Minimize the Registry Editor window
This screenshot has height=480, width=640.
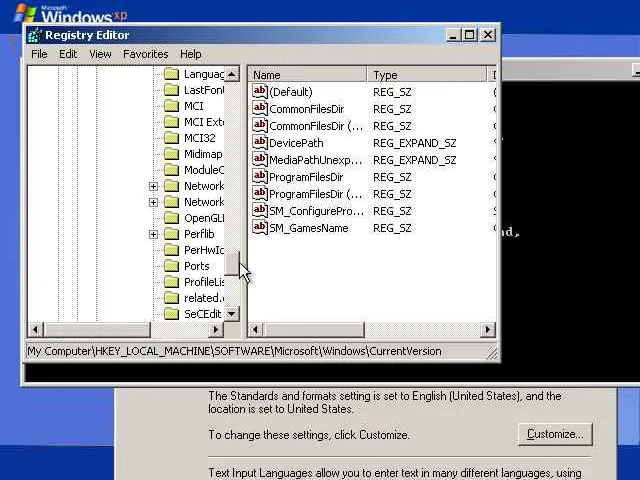pyautogui.click(x=453, y=35)
